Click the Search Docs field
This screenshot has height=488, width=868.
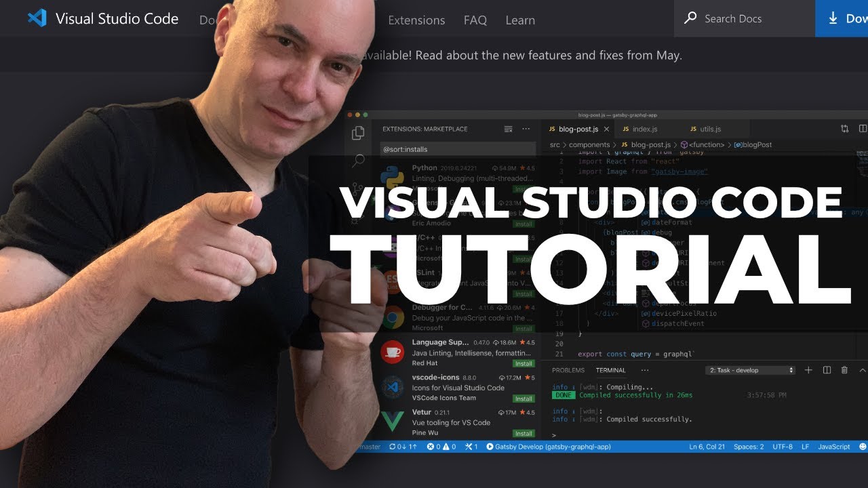(x=745, y=18)
